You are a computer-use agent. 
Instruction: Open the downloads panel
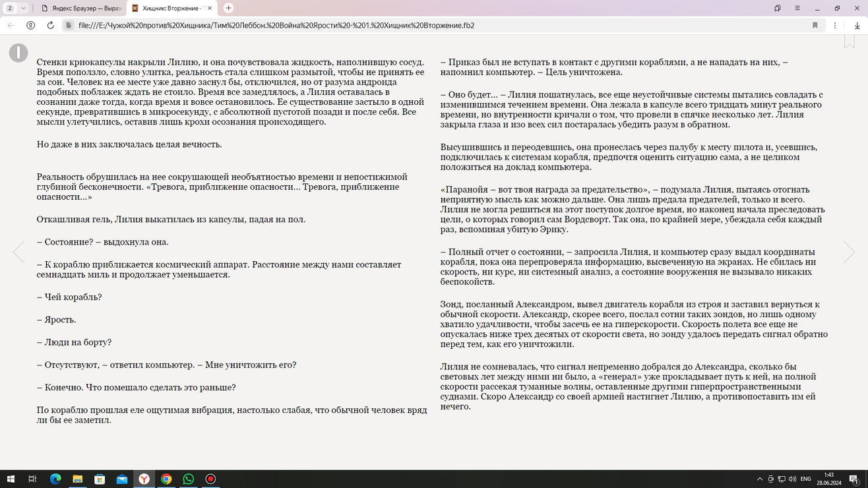(857, 25)
